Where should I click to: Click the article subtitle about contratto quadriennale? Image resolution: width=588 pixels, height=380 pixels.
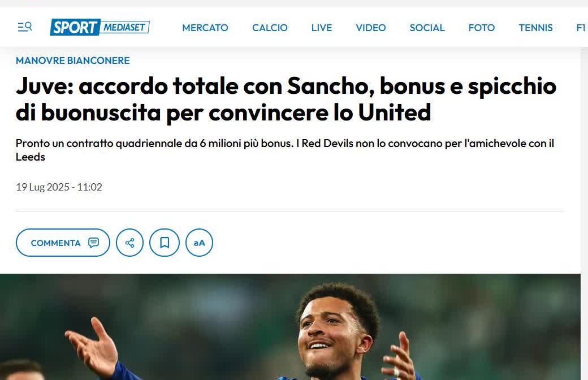pyautogui.click(x=285, y=150)
